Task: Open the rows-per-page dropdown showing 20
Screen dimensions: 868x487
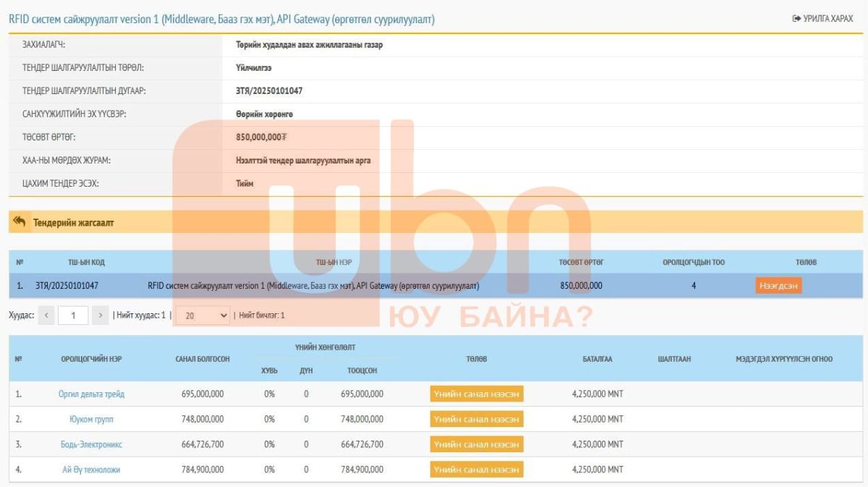Action: (203, 316)
